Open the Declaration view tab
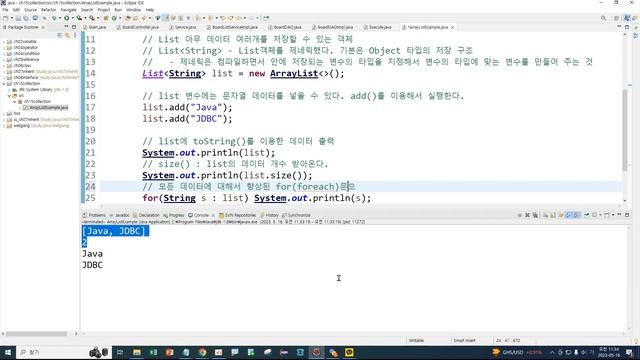The width and height of the screenshot is (640, 360). click(x=146, y=215)
